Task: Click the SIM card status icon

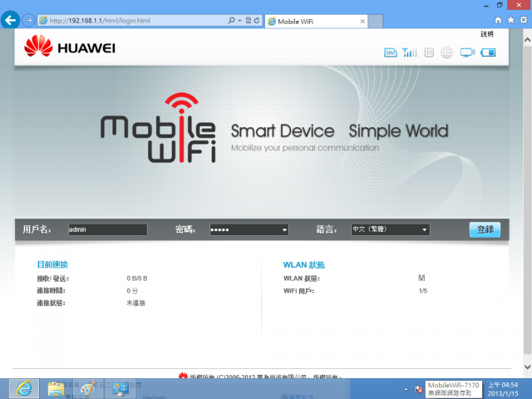Action: click(x=390, y=52)
